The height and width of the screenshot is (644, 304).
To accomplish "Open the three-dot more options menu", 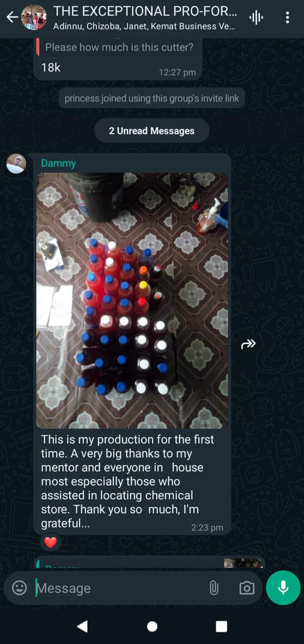I will (x=287, y=17).
